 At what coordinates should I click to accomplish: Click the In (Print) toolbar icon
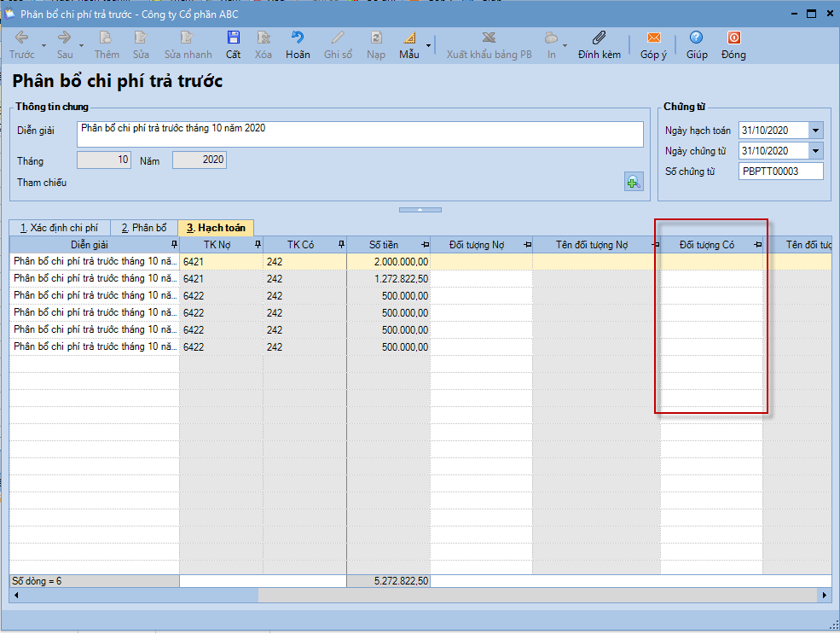point(551,44)
